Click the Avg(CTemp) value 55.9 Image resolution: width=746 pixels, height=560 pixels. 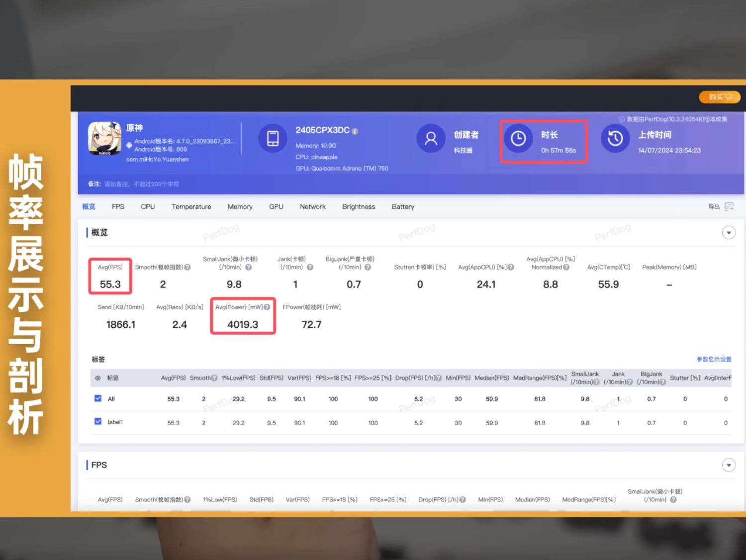click(x=608, y=284)
